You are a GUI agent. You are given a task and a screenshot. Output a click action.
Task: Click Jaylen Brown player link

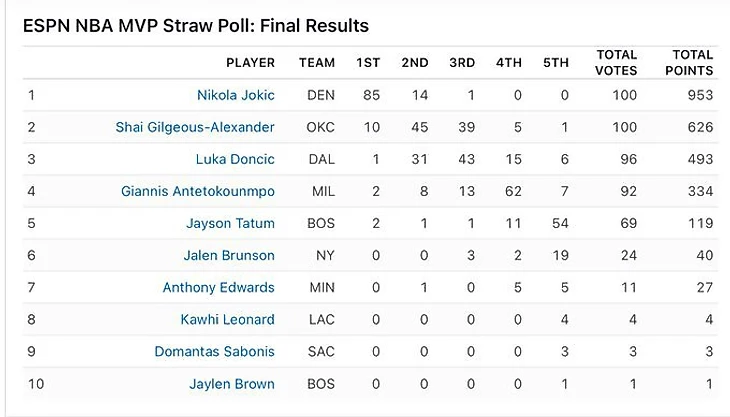(x=231, y=383)
